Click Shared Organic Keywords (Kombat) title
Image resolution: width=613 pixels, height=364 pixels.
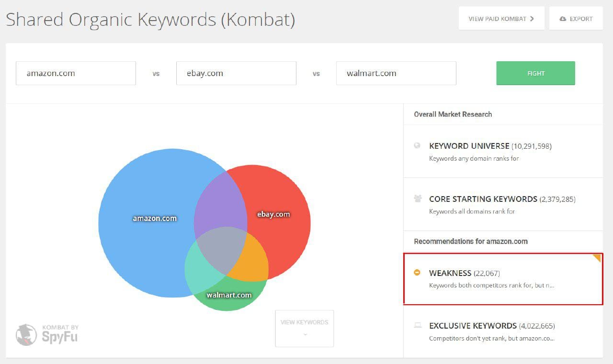click(x=150, y=20)
